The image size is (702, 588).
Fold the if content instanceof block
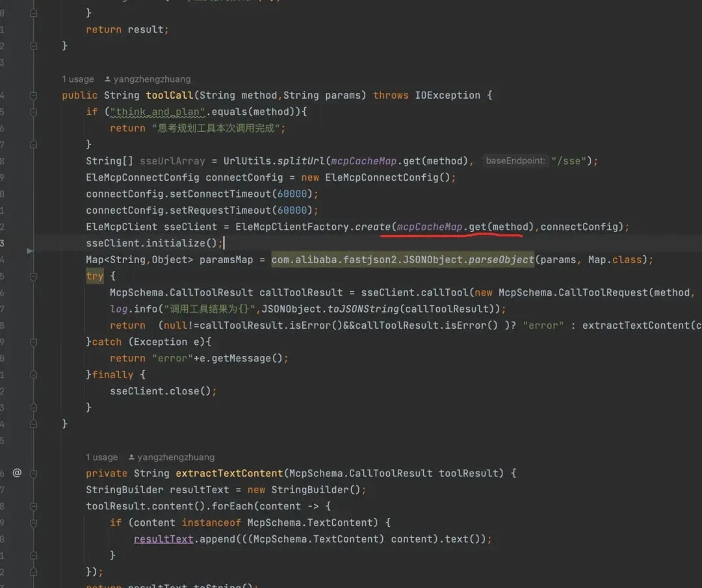tap(34, 522)
